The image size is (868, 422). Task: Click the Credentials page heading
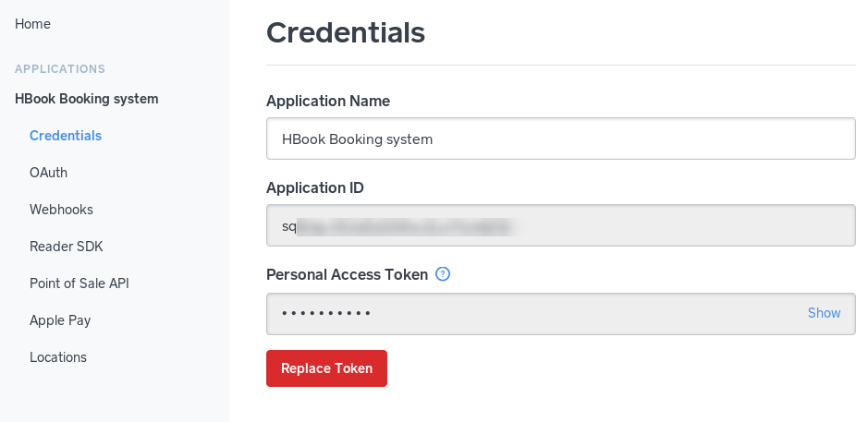click(x=346, y=33)
